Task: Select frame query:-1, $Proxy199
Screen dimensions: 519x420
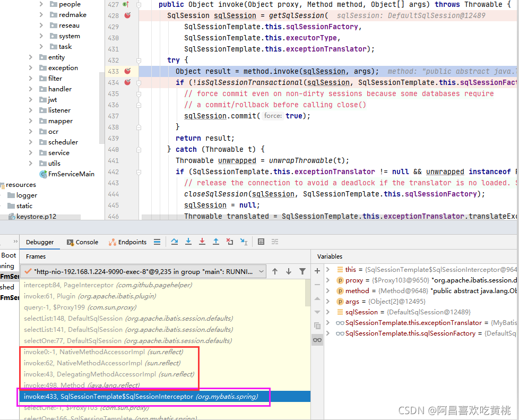Action: pos(80,307)
